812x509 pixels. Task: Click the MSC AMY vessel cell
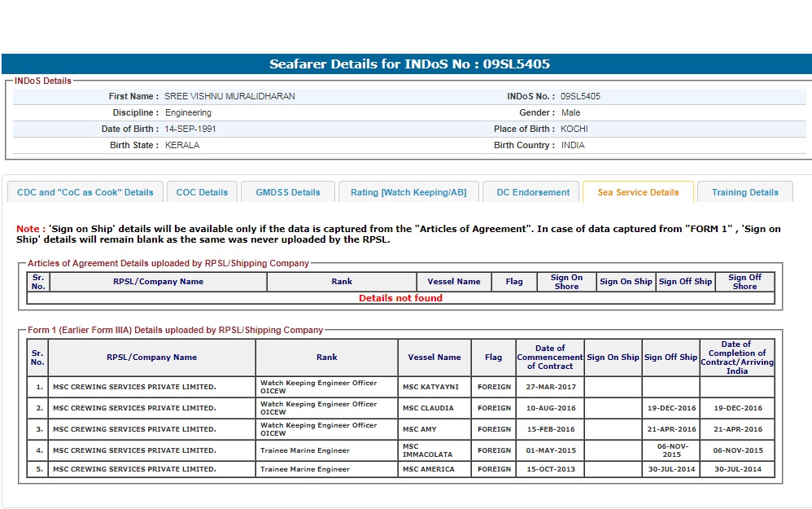point(420,429)
